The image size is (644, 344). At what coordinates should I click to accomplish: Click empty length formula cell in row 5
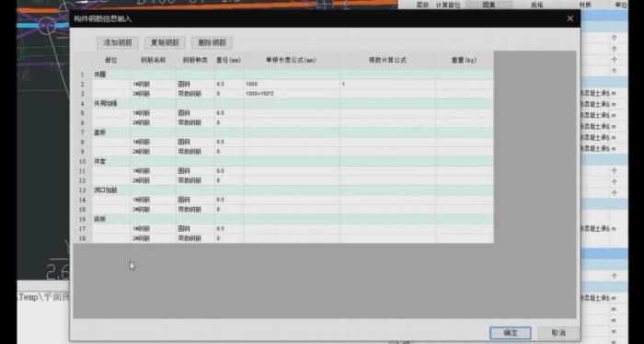(x=292, y=113)
